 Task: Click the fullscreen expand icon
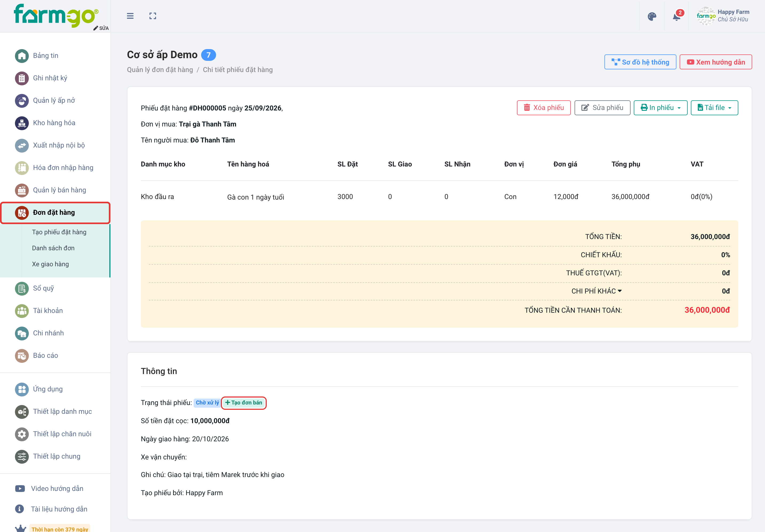[x=153, y=16]
